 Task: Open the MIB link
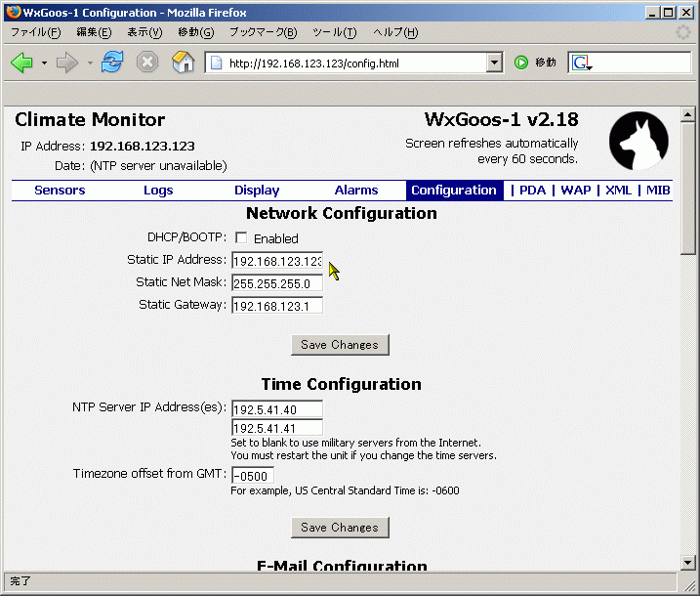click(x=658, y=190)
